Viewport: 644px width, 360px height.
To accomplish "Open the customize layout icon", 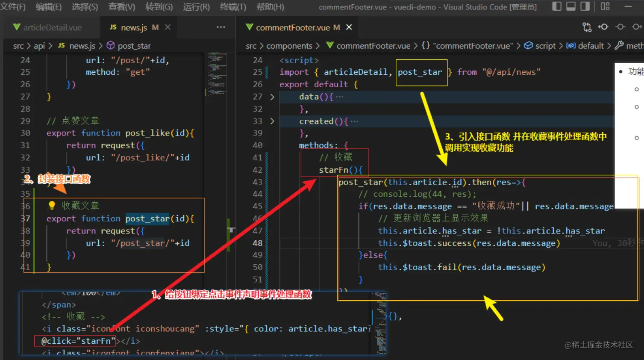I will coord(605,6).
